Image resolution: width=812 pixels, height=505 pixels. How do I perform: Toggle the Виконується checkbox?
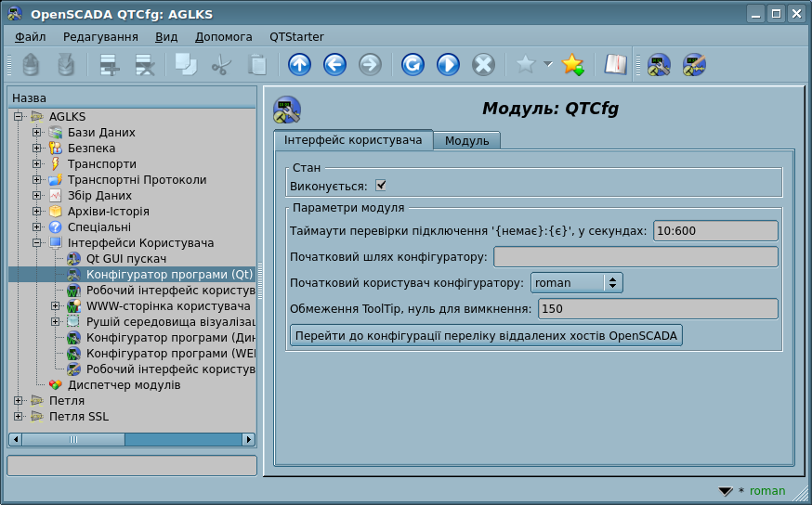(x=381, y=186)
